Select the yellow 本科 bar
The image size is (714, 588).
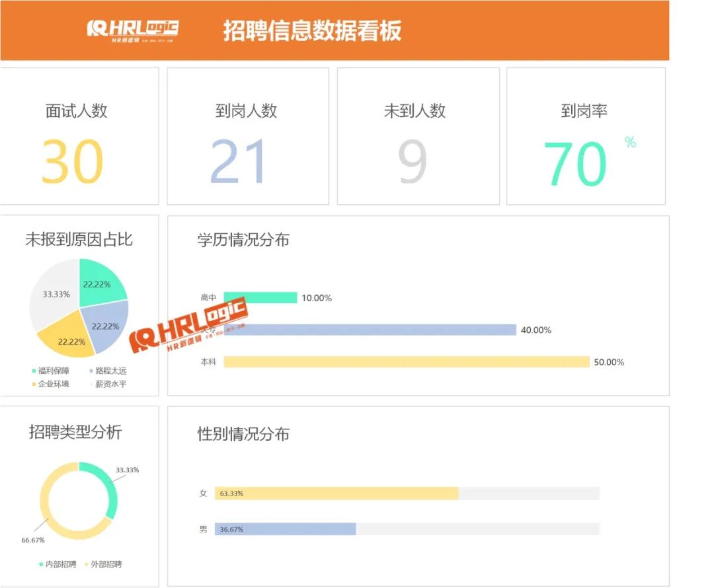(x=407, y=362)
